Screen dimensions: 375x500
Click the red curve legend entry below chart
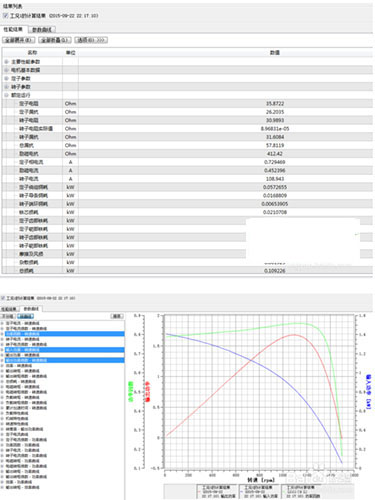tap(217, 491)
